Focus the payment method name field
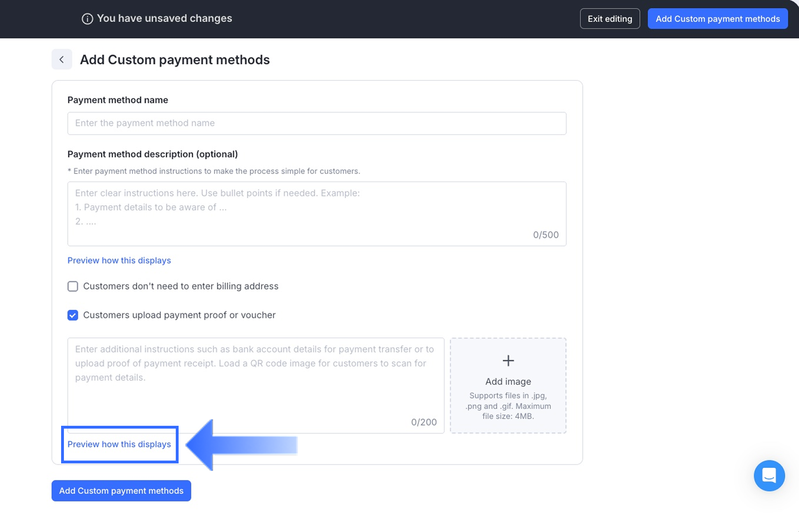The image size is (799, 532). (316, 123)
